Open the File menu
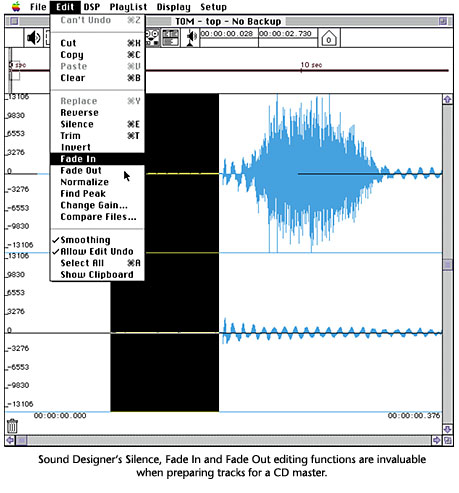Viewport: 459px width, 493px height. pyautogui.click(x=38, y=7)
